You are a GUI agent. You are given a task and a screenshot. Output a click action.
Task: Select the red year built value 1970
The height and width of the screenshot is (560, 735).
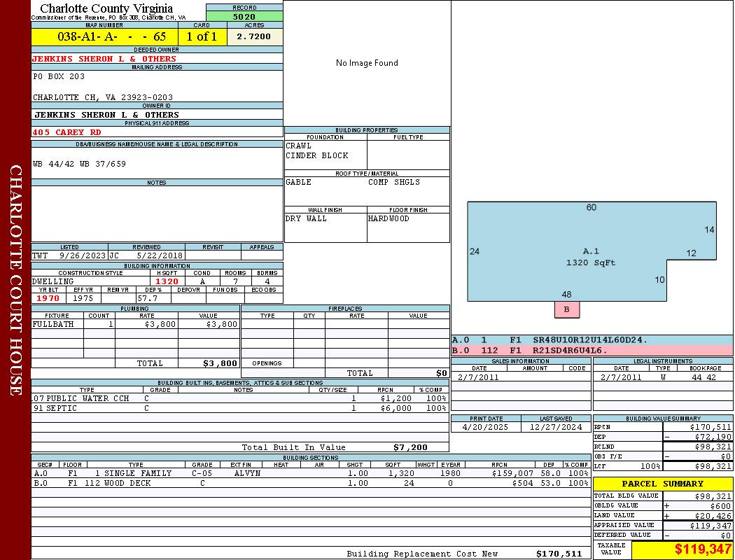(x=48, y=298)
